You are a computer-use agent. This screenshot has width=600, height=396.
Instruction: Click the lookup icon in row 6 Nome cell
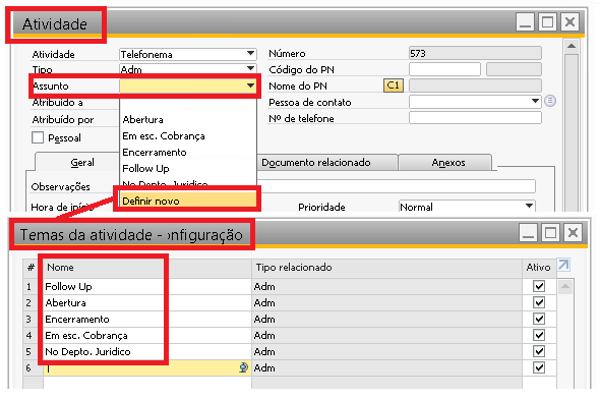tap(243, 368)
